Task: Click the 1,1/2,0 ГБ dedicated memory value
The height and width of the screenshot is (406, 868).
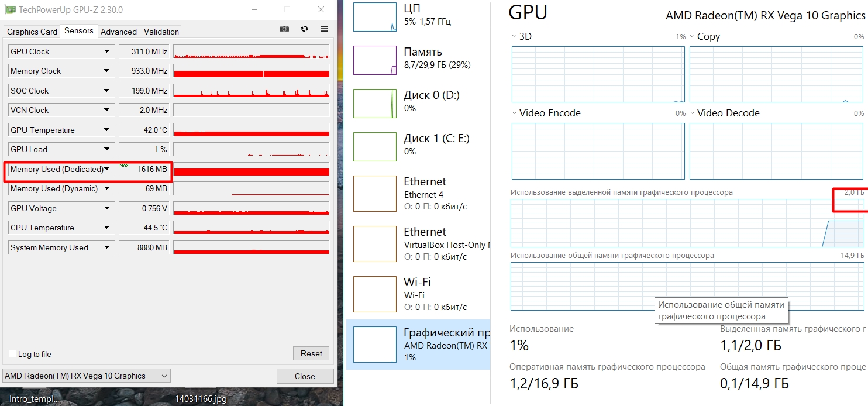Action: point(750,346)
